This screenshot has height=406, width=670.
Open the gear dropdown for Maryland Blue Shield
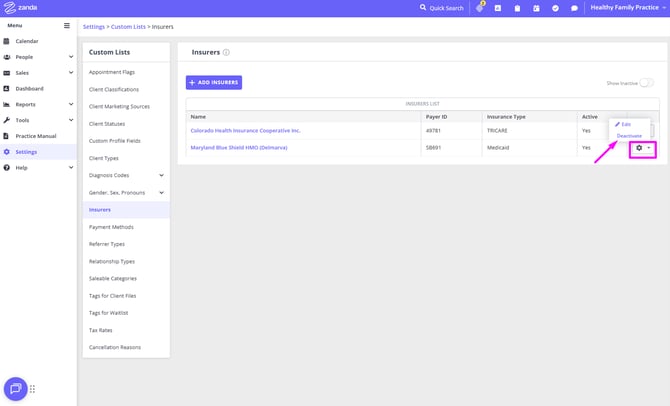tap(643, 148)
